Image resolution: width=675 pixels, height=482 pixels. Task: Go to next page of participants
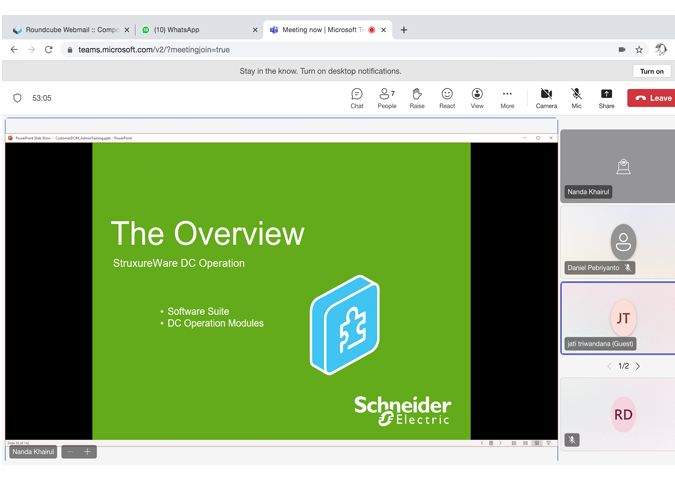(x=638, y=366)
